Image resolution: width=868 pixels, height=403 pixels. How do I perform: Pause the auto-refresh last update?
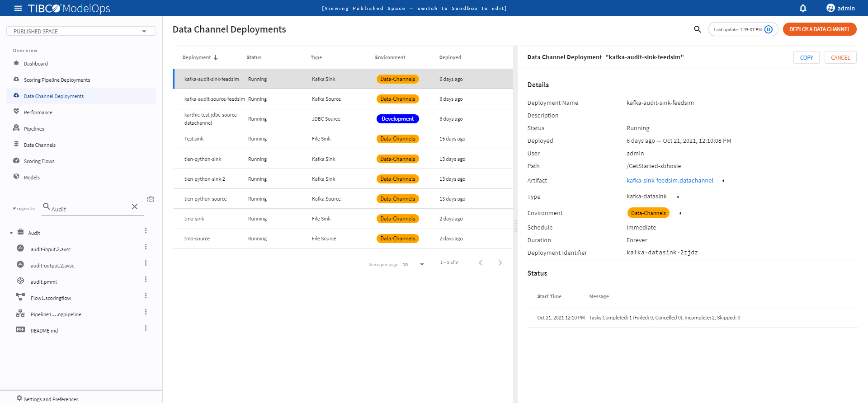point(768,29)
